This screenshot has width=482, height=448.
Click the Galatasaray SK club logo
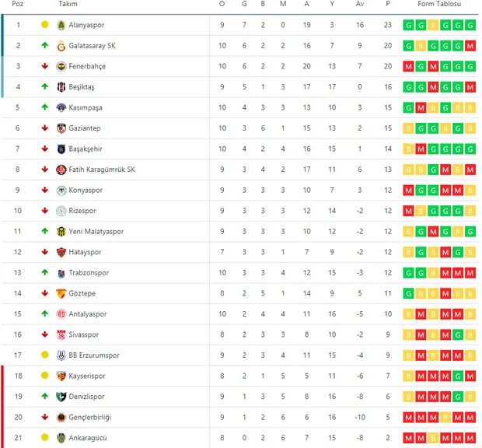[61, 46]
